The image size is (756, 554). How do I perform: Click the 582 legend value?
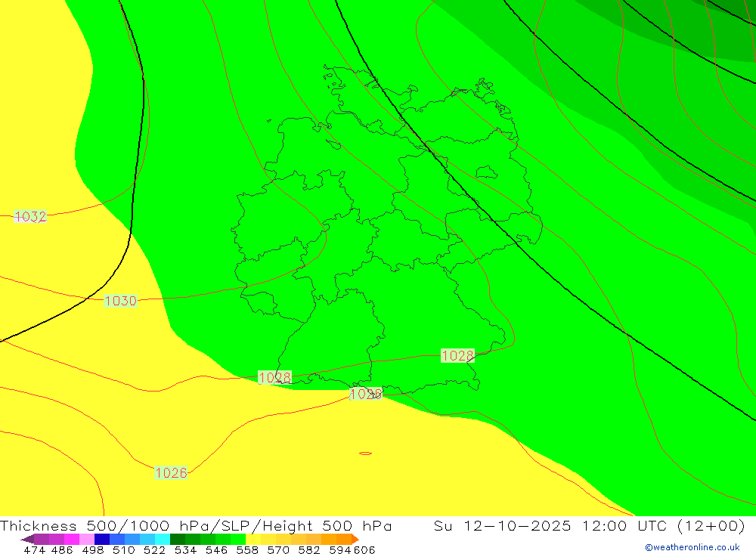(309, 549)
